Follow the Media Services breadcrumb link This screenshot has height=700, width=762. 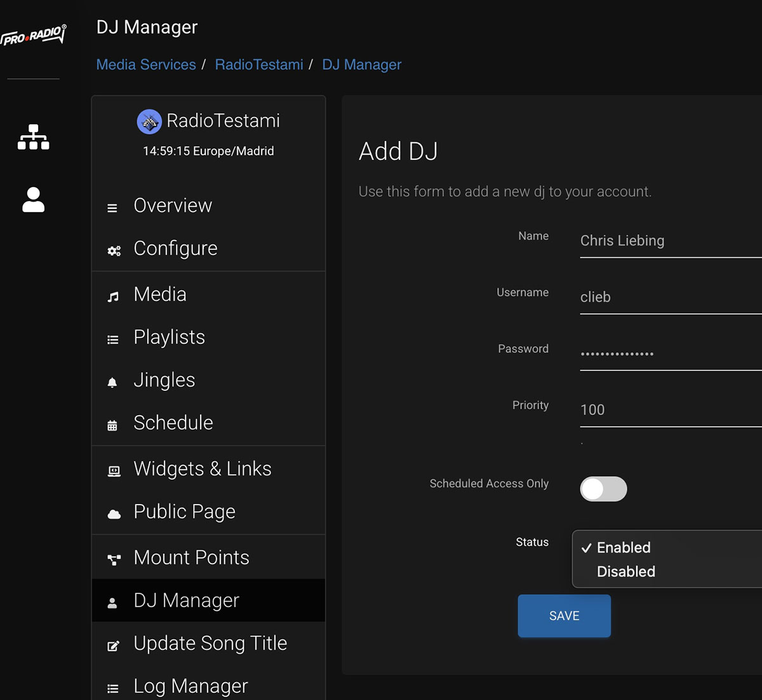pos(146,65)
